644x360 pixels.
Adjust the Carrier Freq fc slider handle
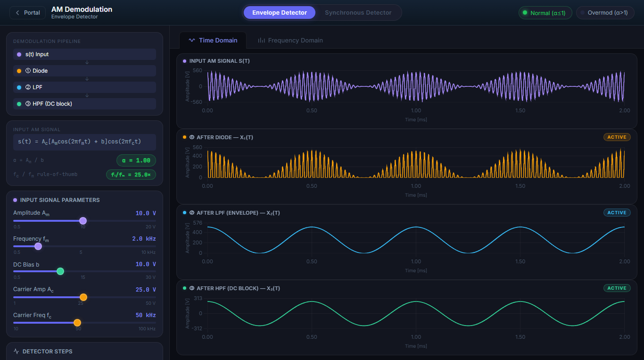point(77,323)
